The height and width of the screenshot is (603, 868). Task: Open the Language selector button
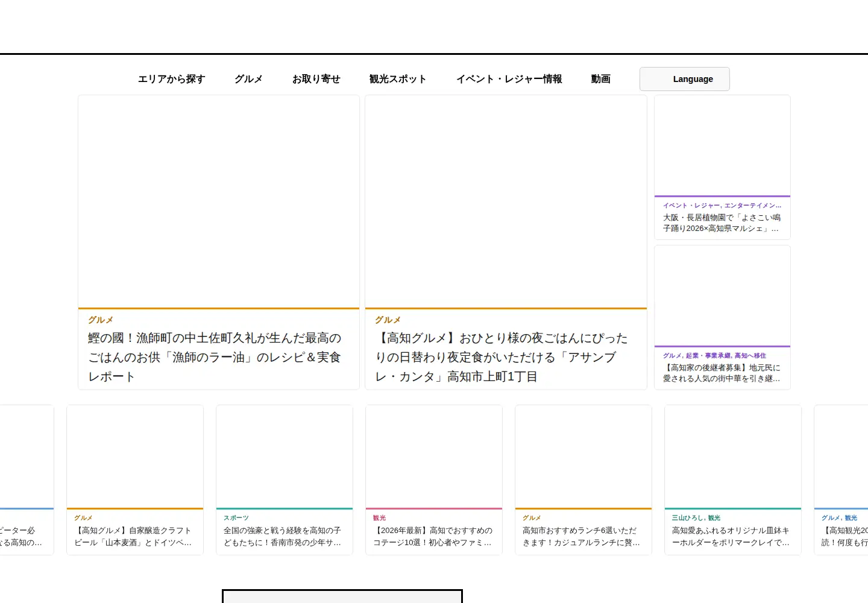pos(685,79)
